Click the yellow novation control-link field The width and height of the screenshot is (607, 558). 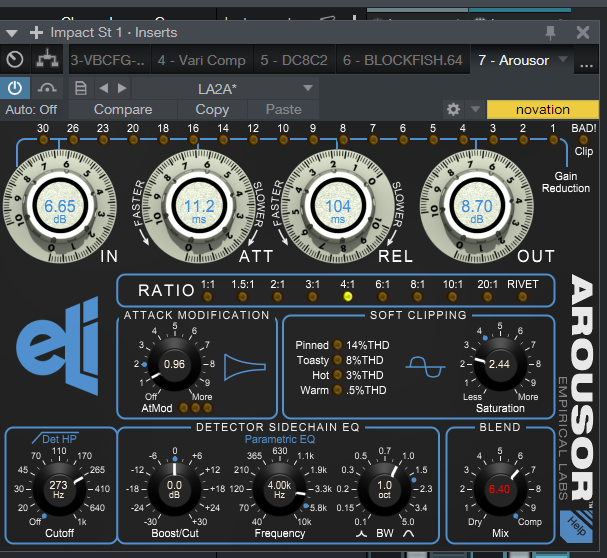[542, 110]
